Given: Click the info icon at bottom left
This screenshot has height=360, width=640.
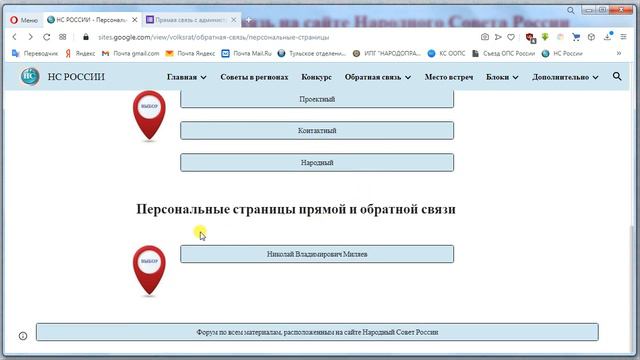Looking at the screenshot, I should [x=23, y=336].
